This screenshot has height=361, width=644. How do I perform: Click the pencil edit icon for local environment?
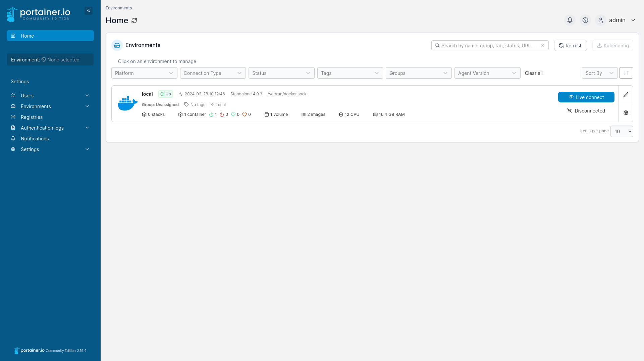(626, 95)
